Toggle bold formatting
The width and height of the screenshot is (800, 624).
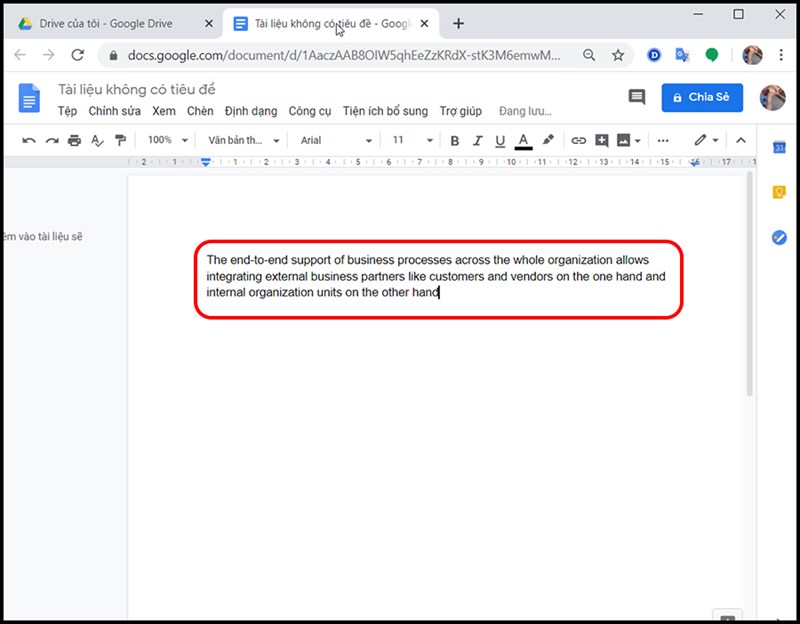pyautogui.click(x=455, y=140)
